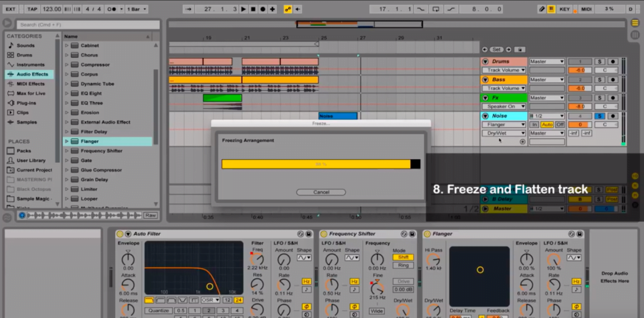
Task: Open Noise Flanger device chooser
Action: [x=504, y=124]
